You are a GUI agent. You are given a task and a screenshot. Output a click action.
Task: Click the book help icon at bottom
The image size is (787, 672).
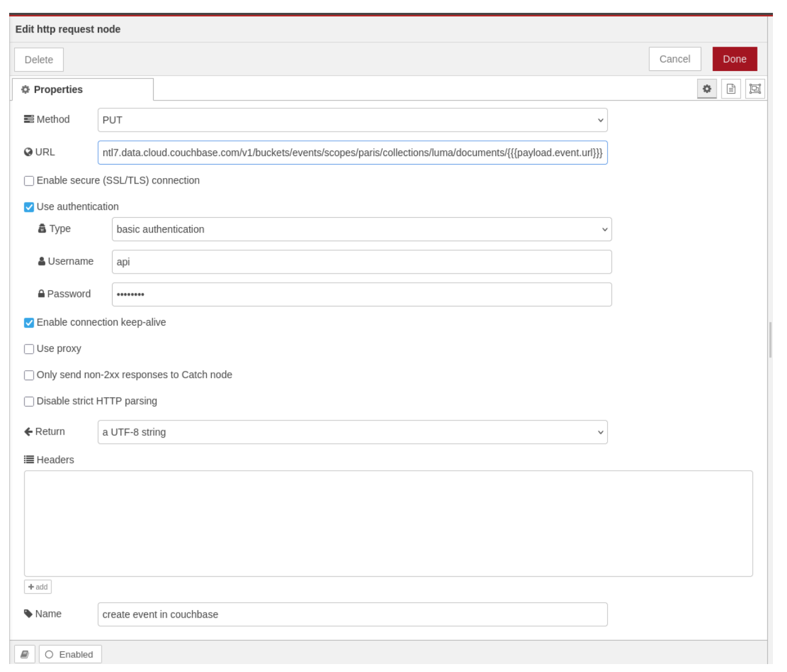click(x=24, y=654)
